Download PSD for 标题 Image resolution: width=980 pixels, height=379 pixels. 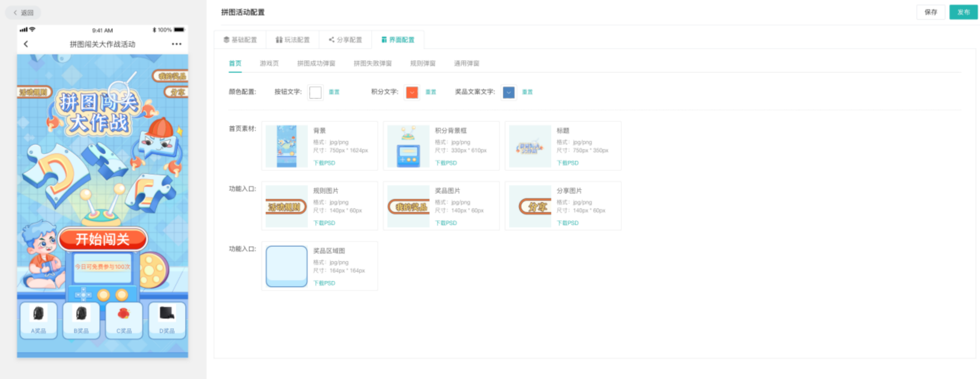click(x=568, y=163)
